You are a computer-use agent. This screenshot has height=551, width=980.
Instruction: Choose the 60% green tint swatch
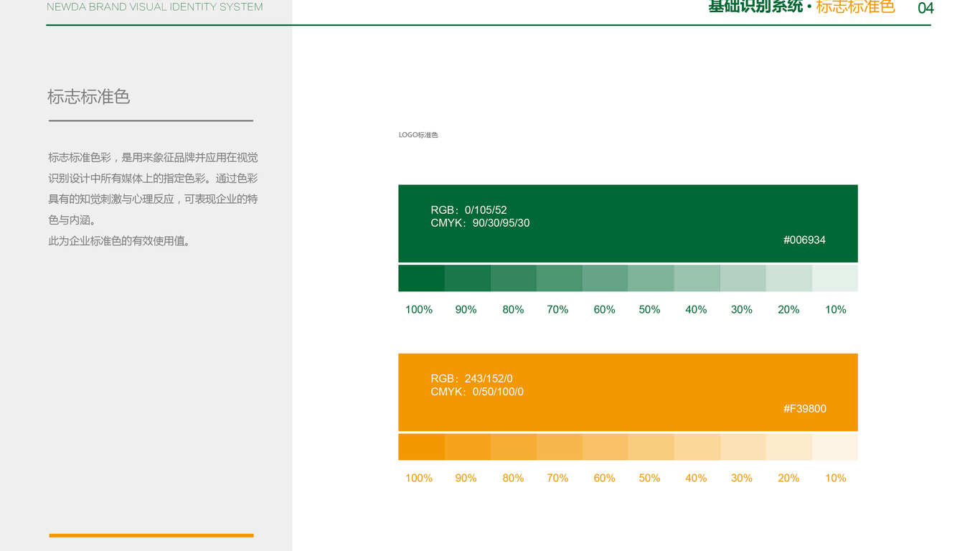(x=606, y=278)
